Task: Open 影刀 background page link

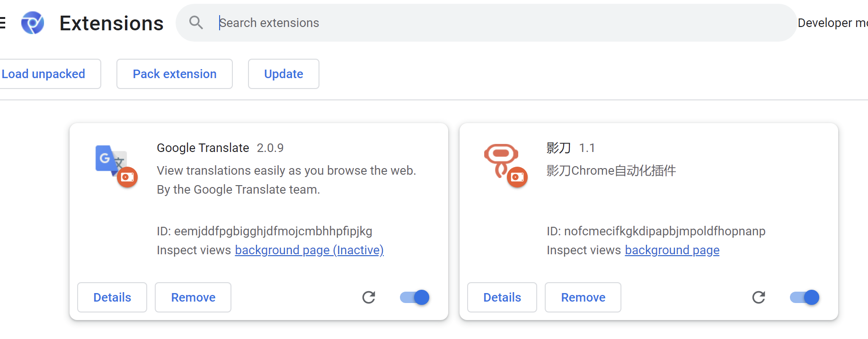Action: click(672, 250)
